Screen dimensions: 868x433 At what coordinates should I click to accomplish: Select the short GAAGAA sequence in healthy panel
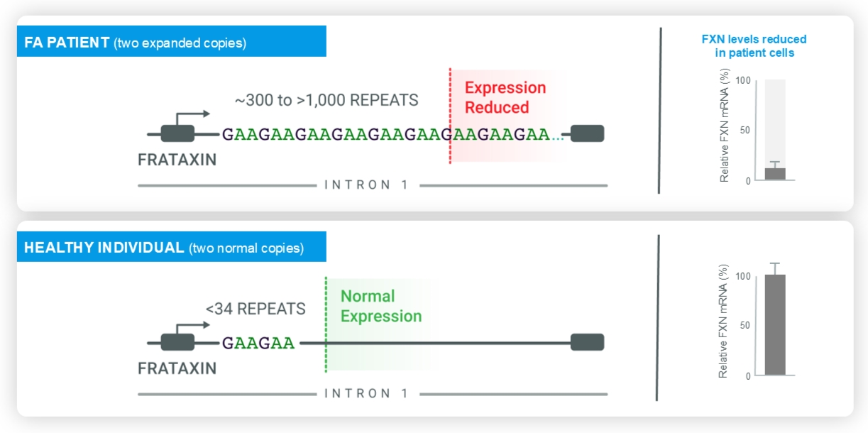point(258,343)
